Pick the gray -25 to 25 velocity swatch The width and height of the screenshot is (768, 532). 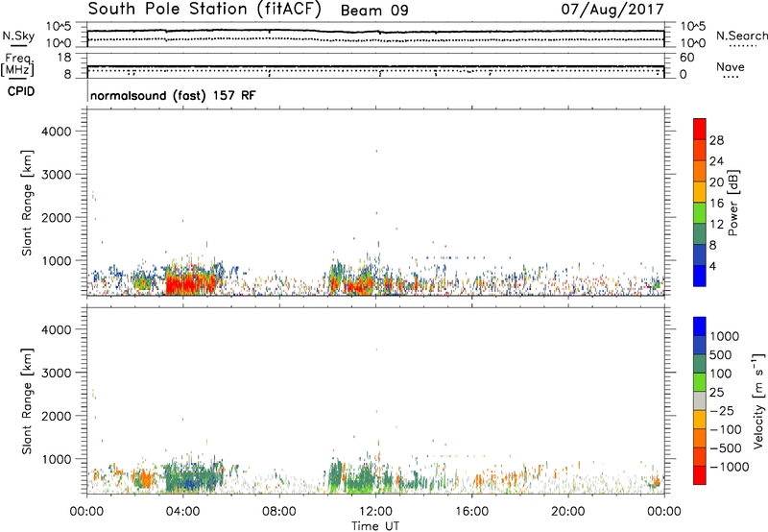coord(700,401)
